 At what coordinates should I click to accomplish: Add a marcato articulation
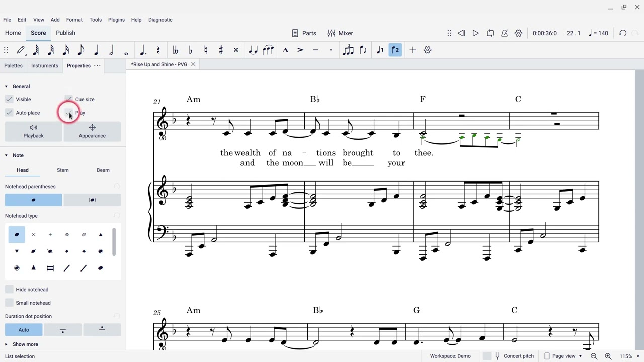(285, 50)
